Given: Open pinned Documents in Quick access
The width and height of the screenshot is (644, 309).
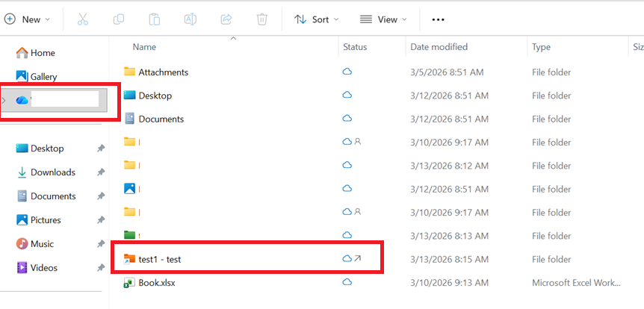Looking at the screenshot, I should tap(46, 196).
